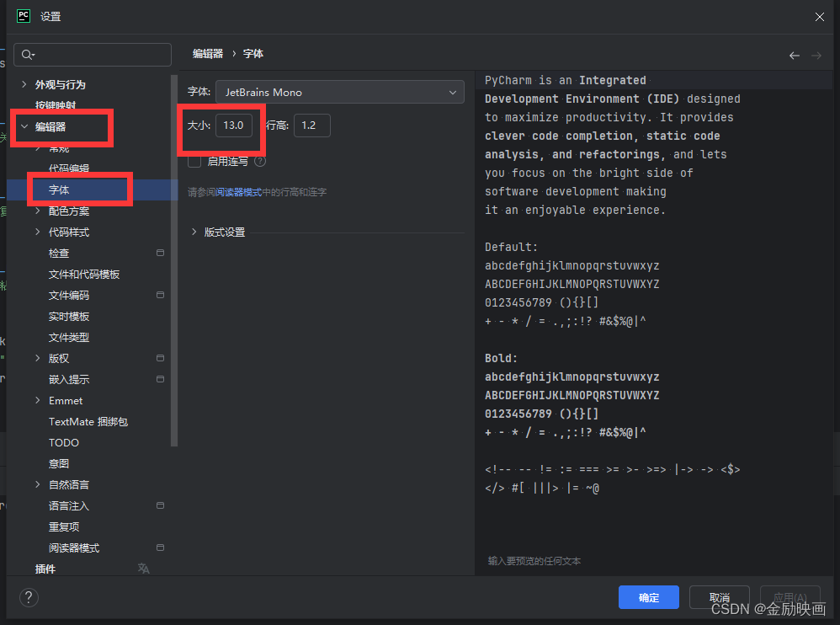
Task: Expand the 外观与行为 section
Action: [24, 84]
